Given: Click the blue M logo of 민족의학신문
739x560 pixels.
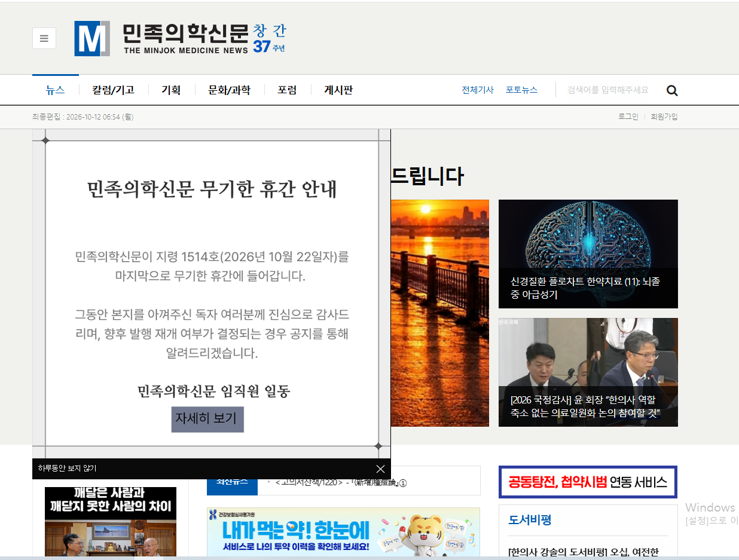Looking at the screenshot, I should [92, 39].
